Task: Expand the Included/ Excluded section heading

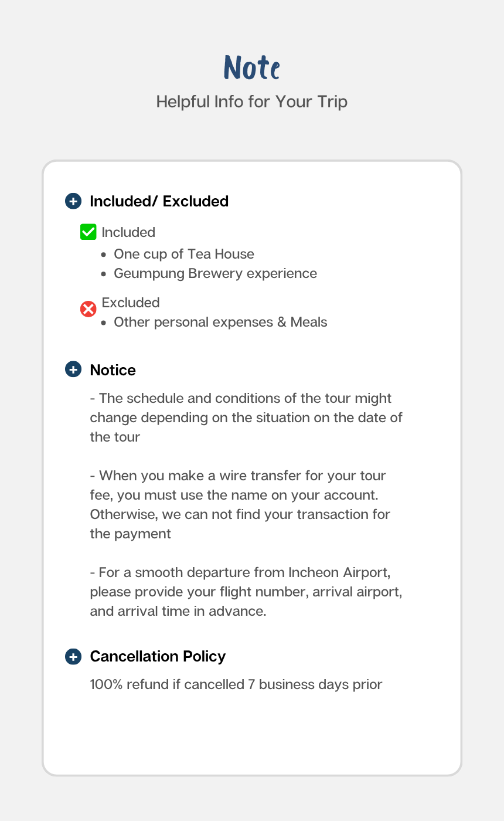Action: coord(159,202)
